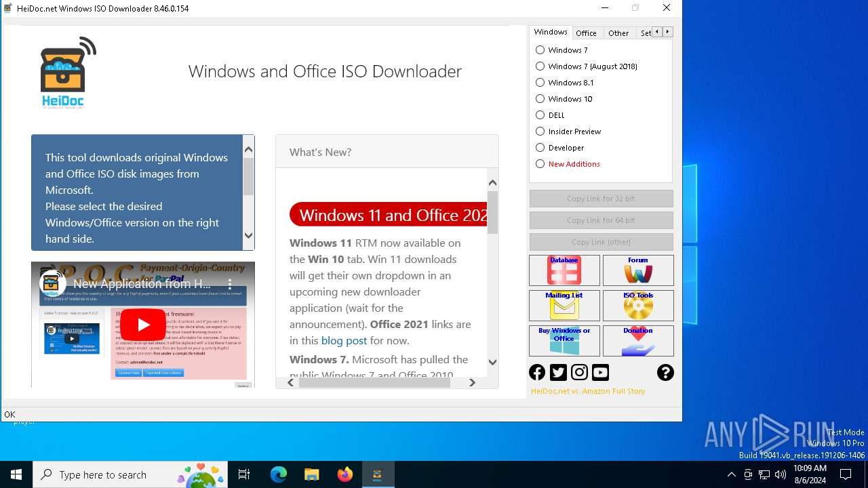This screenshot has height=488, width=868.
Task: Switch to the Other tab
Action: (618, 33)
